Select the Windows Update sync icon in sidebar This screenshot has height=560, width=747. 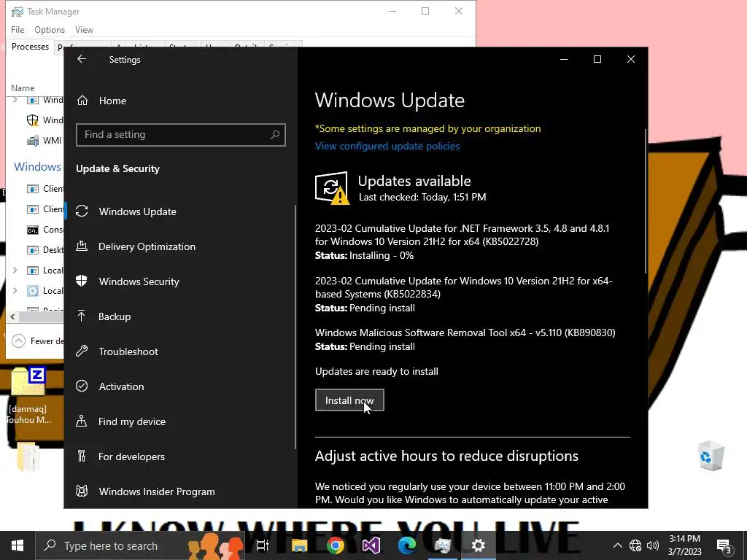click(82, 211)
